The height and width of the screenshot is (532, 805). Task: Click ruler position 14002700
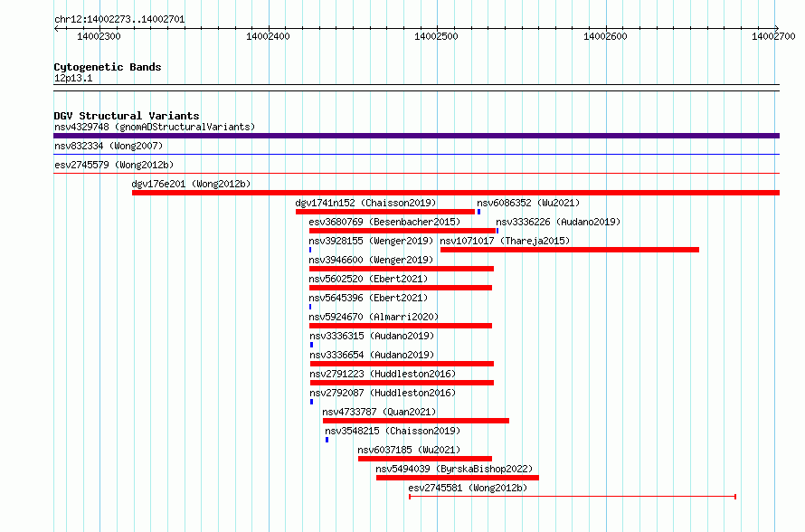coord(773,36)
